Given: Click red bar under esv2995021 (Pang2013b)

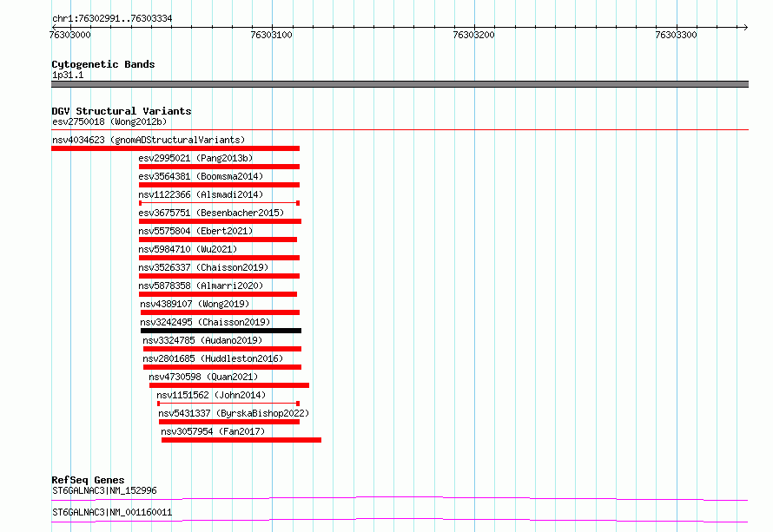Looking at the screenshot, I should [220, 167].
